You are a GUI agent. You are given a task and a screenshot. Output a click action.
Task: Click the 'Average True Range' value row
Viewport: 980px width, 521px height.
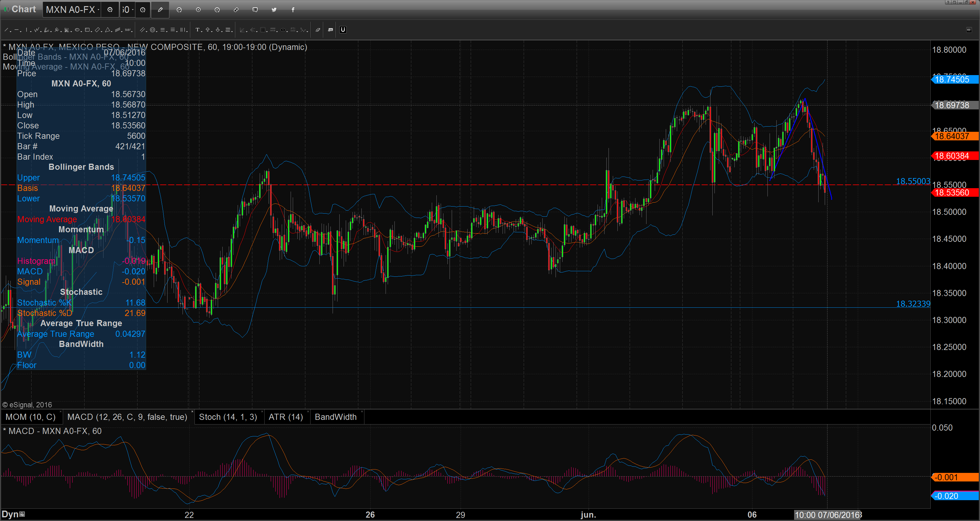pyautogui.click(x=81, y=334)
